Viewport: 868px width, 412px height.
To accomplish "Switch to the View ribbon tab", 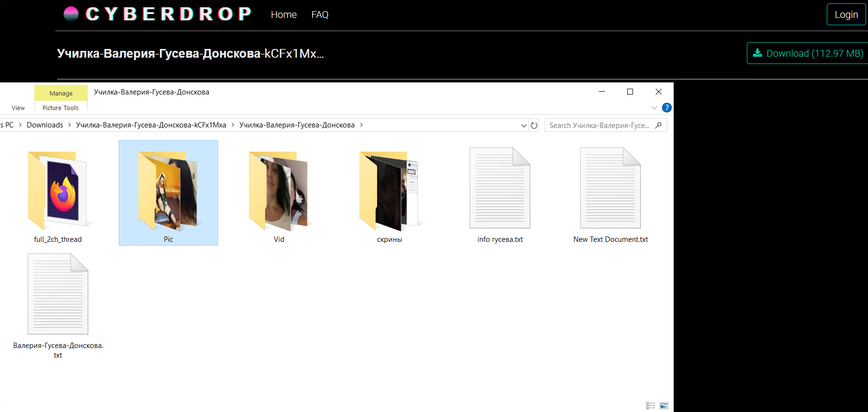I will pyautogui.click(x=18, y=108).
